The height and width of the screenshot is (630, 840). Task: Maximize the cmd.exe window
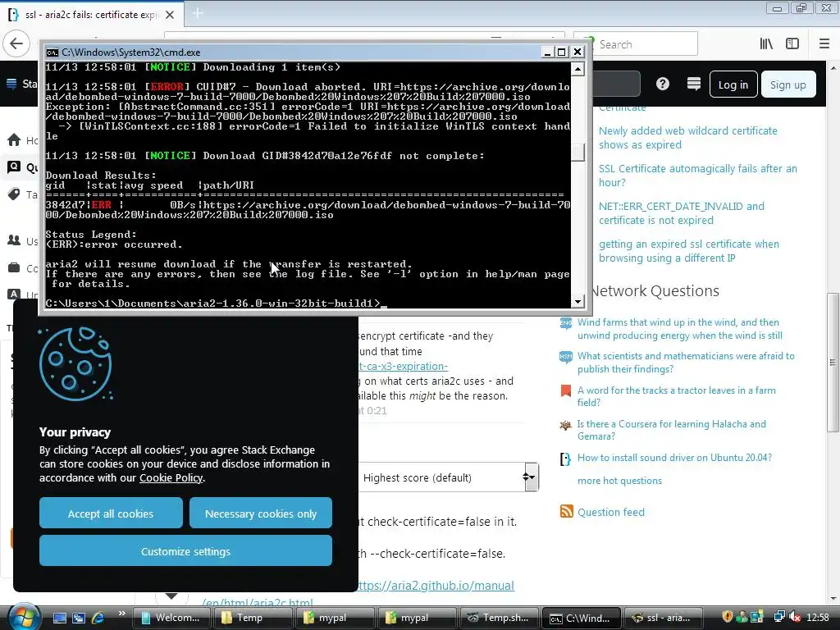point(561,52)
